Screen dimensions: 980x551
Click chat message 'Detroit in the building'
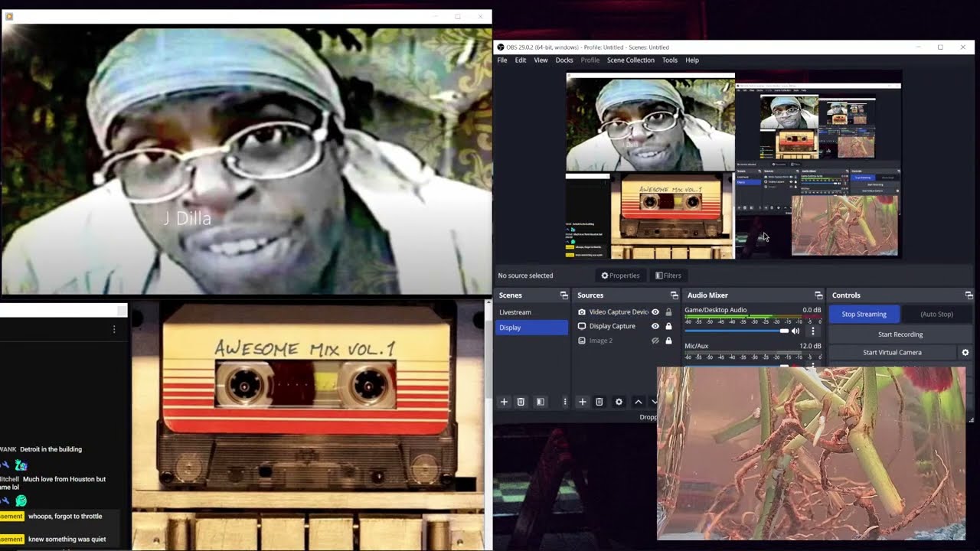click(51, 449)
